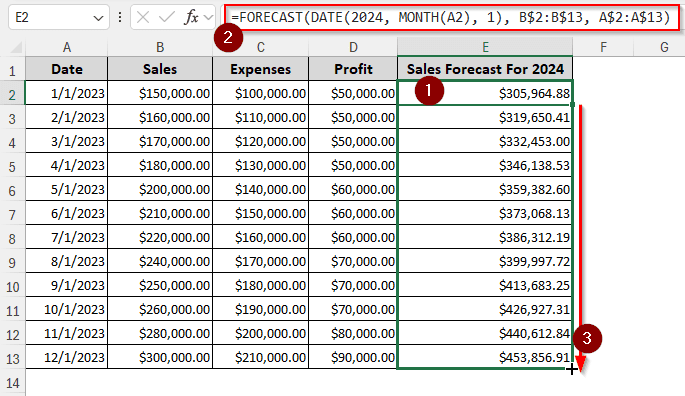Select the Expenses cell showing $210,000.00

tap(261, 358)
